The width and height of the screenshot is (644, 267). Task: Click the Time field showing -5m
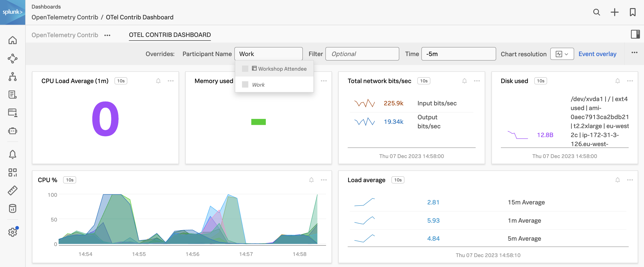click(459, 54)
